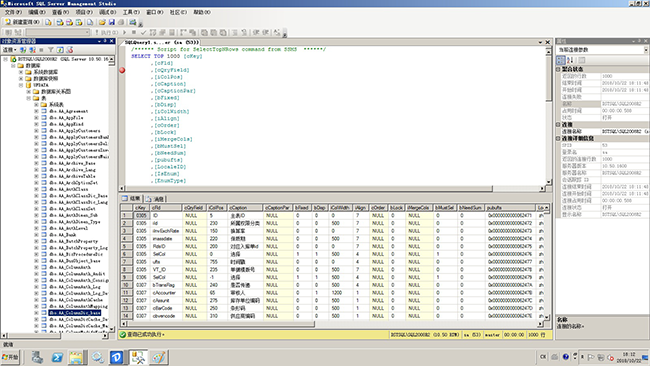
Task: Click the cFld cell 'SelCol' in row 6
Action: [166, 254]
